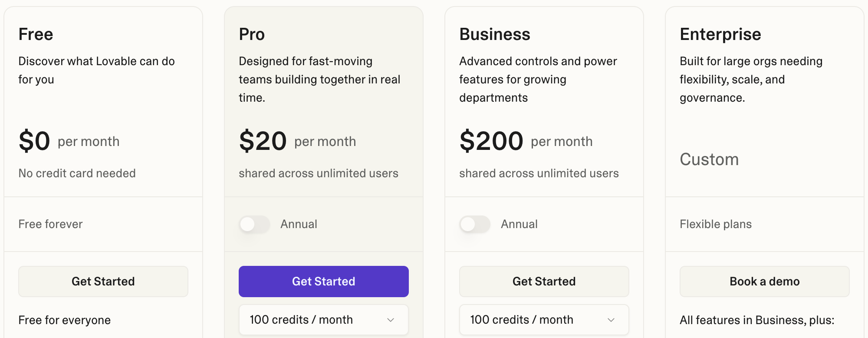Click the chevron arrow in Business credits selector

pos(611,320)
